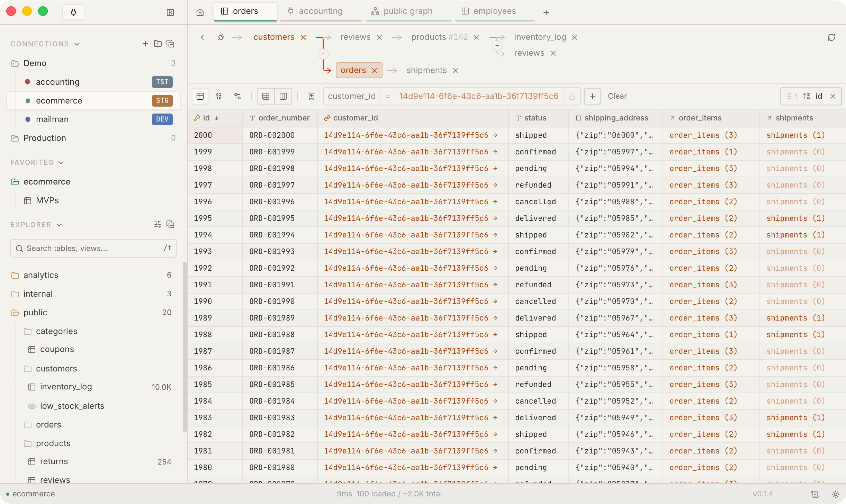Viewport: 846px width, 504px height.
Task: Open the column grouping icon
Action: (219, 96)
